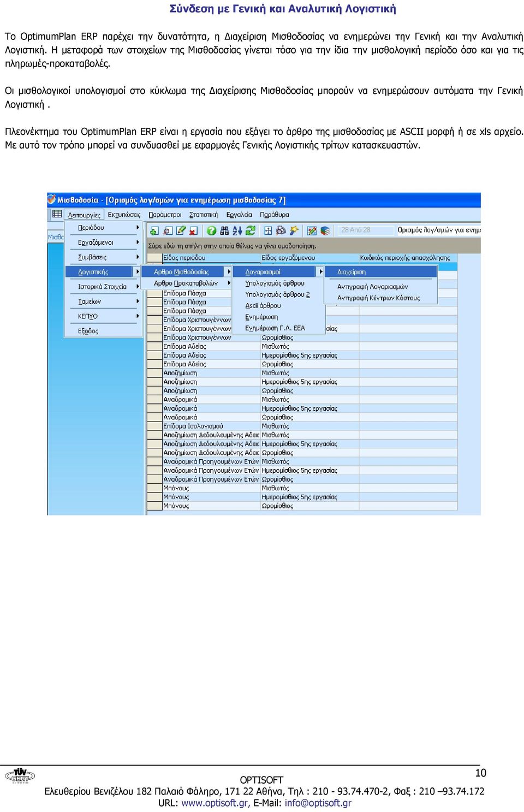Expand the ΚΕΠΥΟ submenu
Screen dimensions: 524x812
click(103, 316)
